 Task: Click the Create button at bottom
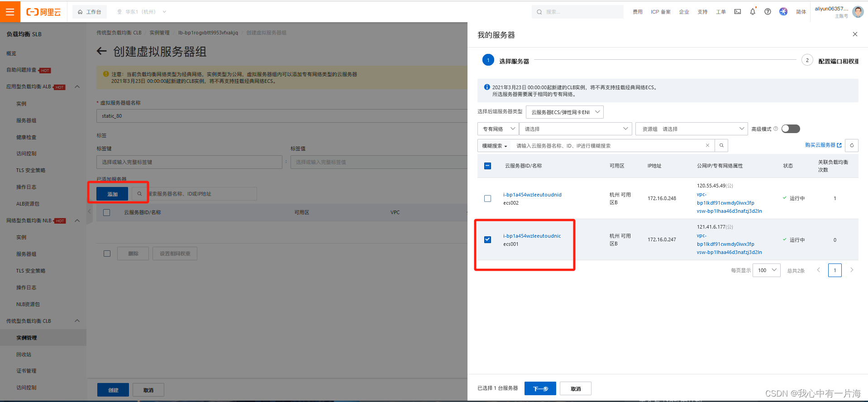[113, 390]
